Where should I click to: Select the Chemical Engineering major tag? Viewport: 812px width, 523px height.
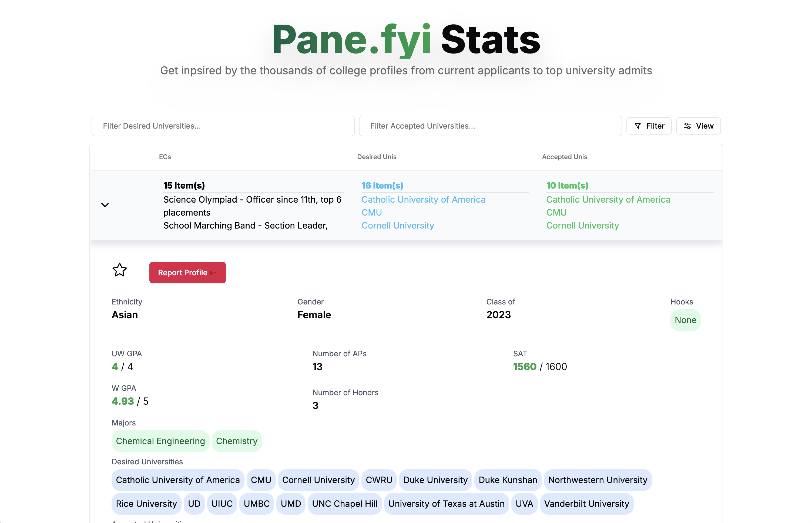(x=160, y=441)
